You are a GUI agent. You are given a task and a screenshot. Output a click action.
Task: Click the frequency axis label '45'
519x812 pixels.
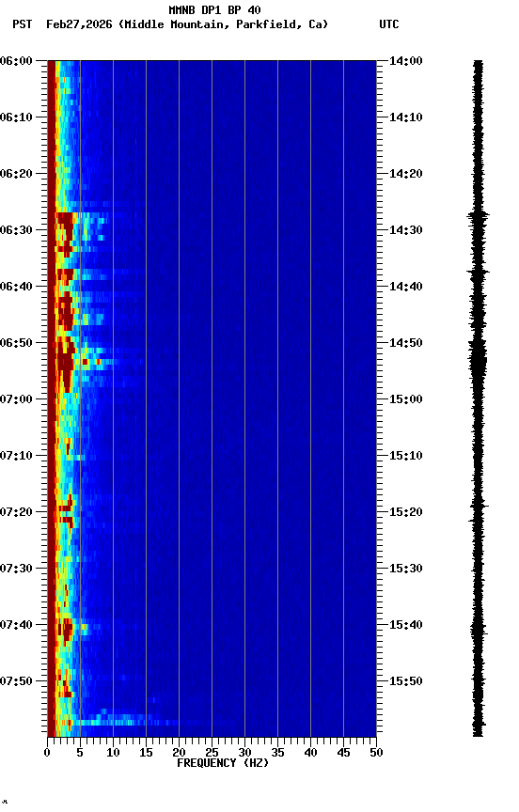coord(343,753)
